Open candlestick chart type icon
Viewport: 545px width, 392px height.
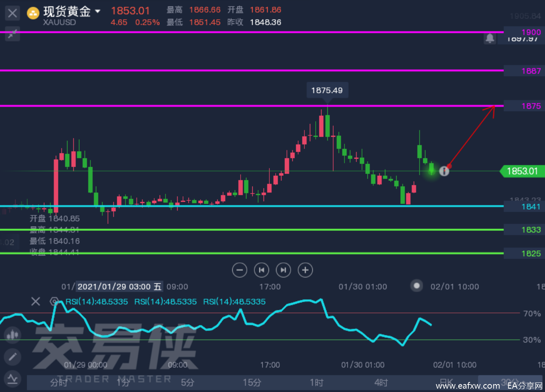[13, 335]
